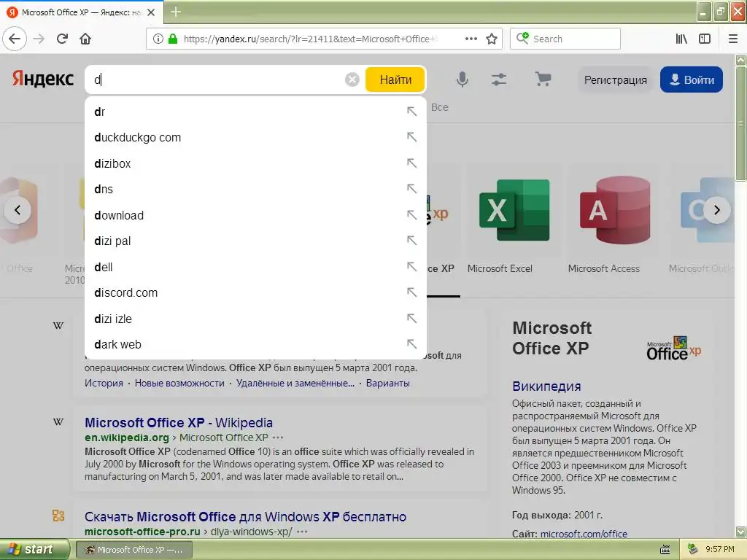Open a new tab with plus button
Screen dimensions: 747x560
(176, 12)
